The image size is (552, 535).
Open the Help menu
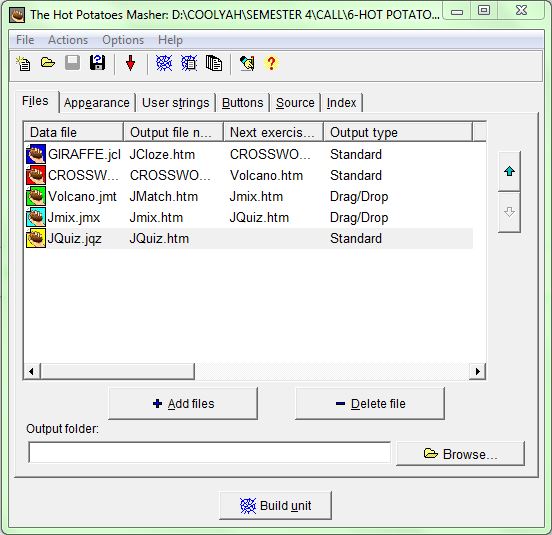coord(170,40)
